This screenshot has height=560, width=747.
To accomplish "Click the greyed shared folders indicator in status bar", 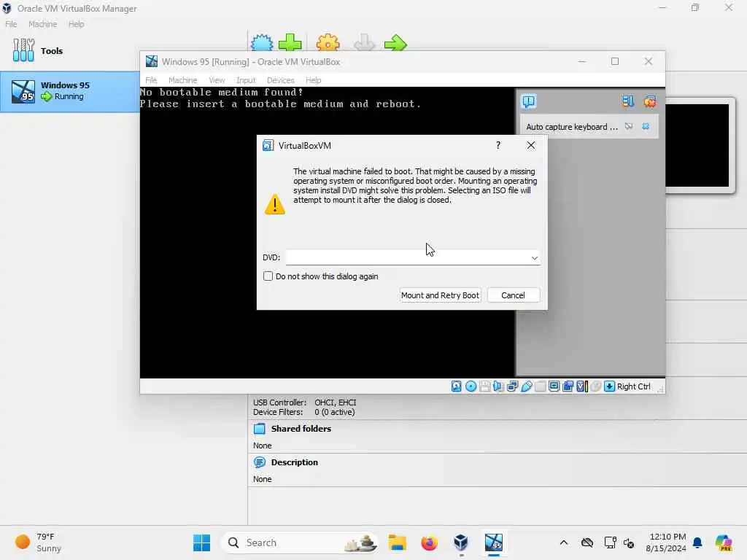I will pos(541,386).
